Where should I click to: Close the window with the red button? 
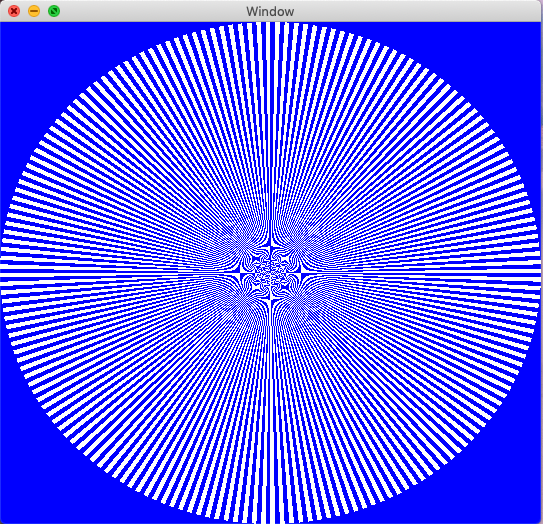(14, 11)
